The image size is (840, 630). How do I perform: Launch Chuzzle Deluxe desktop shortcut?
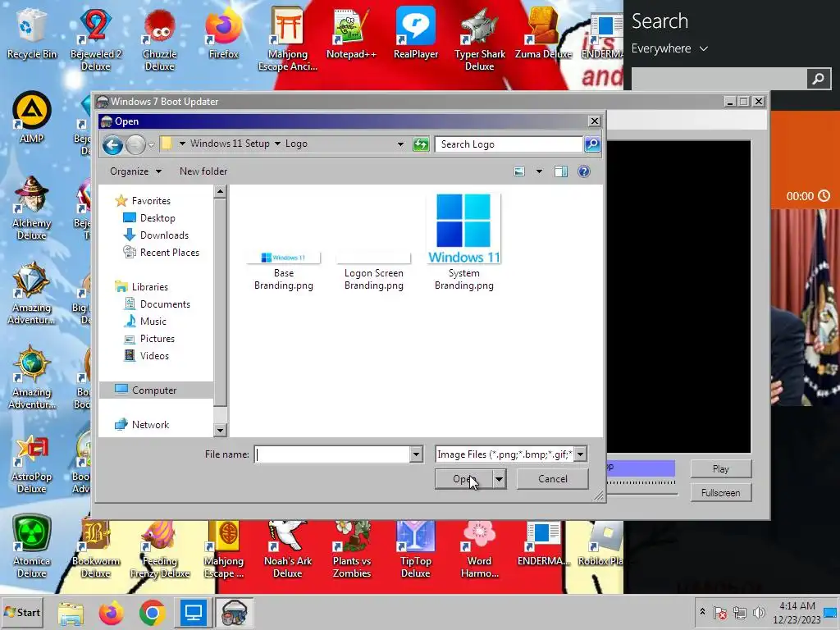click(160, 39)
